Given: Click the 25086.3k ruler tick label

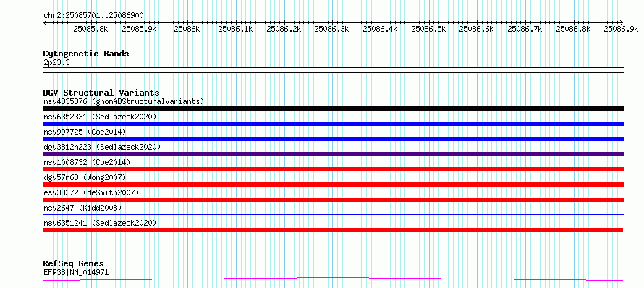Looking at the screenshot, I should point(332,29).
